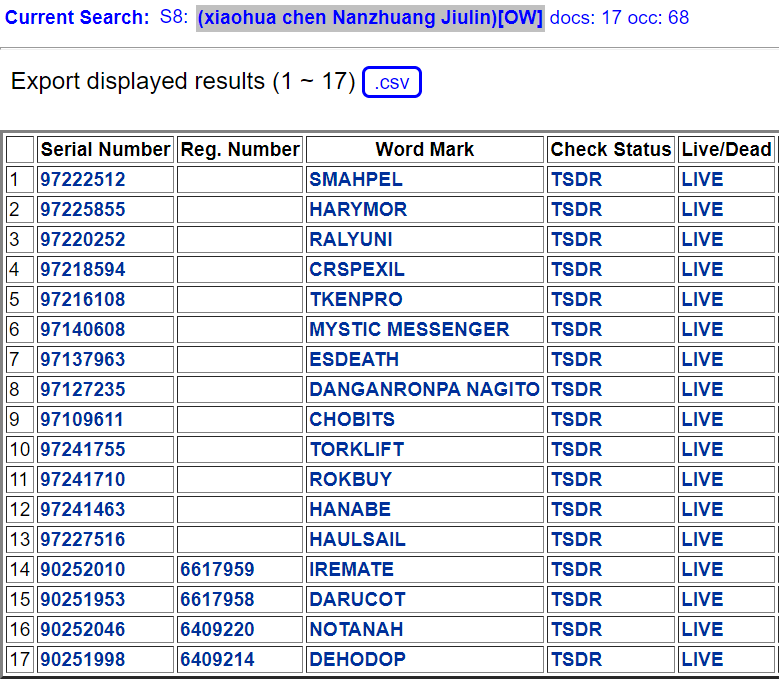Open serial number 97127235

(82, 389)
